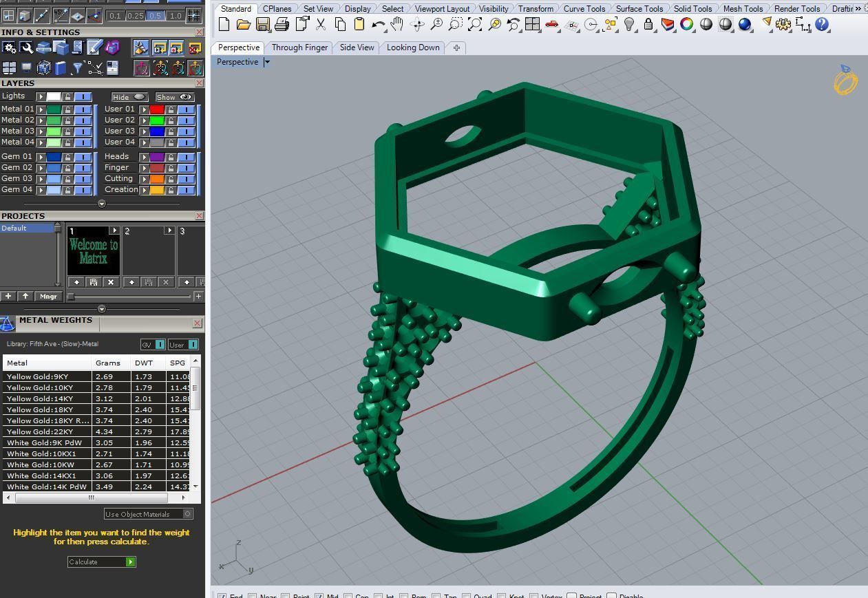The height and width of the screenshot is (598, 868).
Task: Click the blue book icon
Action: (x=61, y=68)
